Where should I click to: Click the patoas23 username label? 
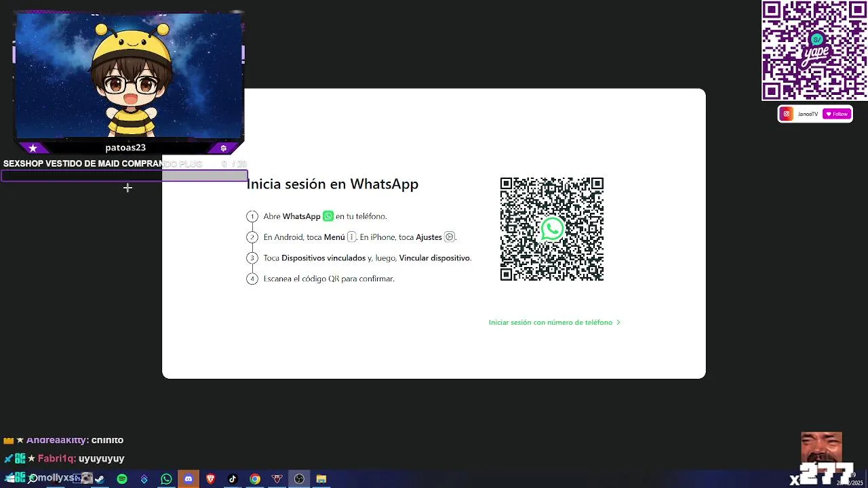pyautogui.click(x=125, y=148)
